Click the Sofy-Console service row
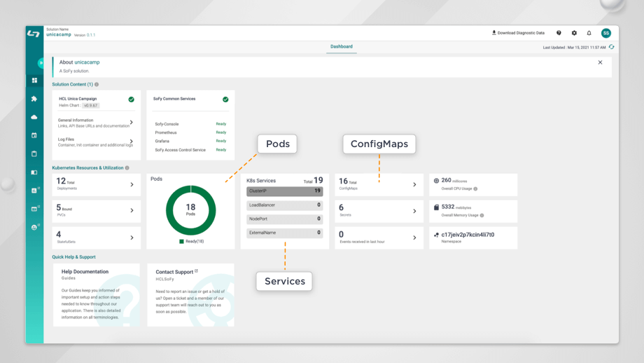The image size is (644, 363). (x=190, y=124)
